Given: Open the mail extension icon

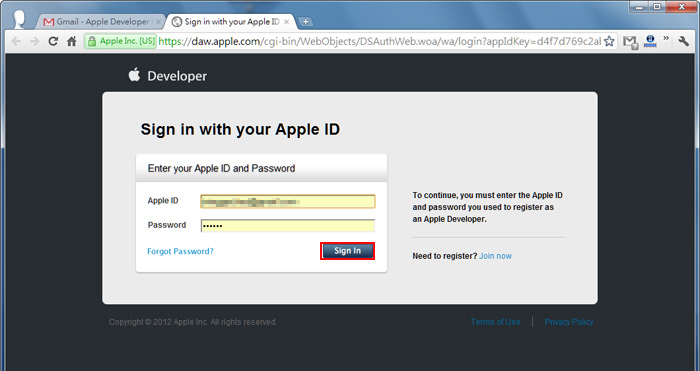Looking at the screenshot, I should tap(630, 42).
